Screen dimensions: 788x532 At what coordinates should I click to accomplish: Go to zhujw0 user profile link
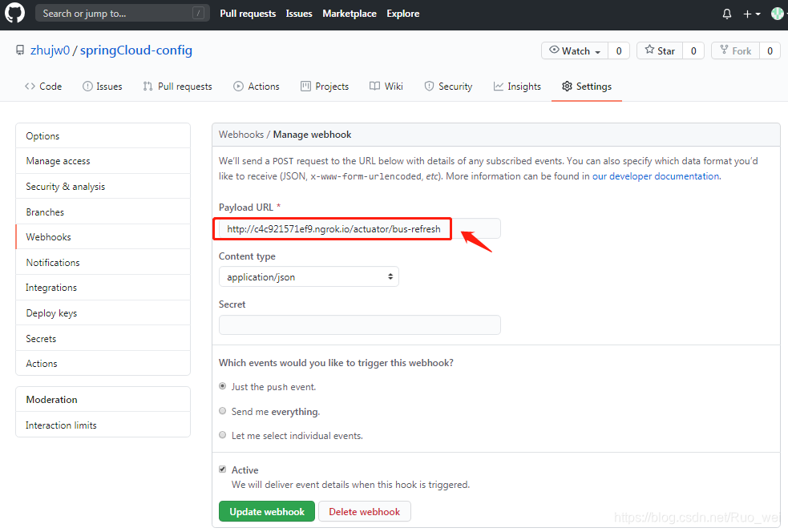50,50
